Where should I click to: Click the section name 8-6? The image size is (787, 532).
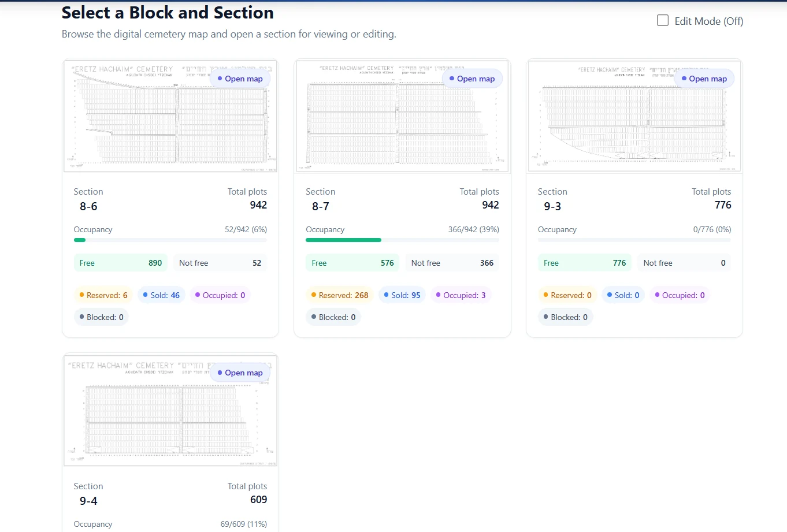tap(88, 206)
